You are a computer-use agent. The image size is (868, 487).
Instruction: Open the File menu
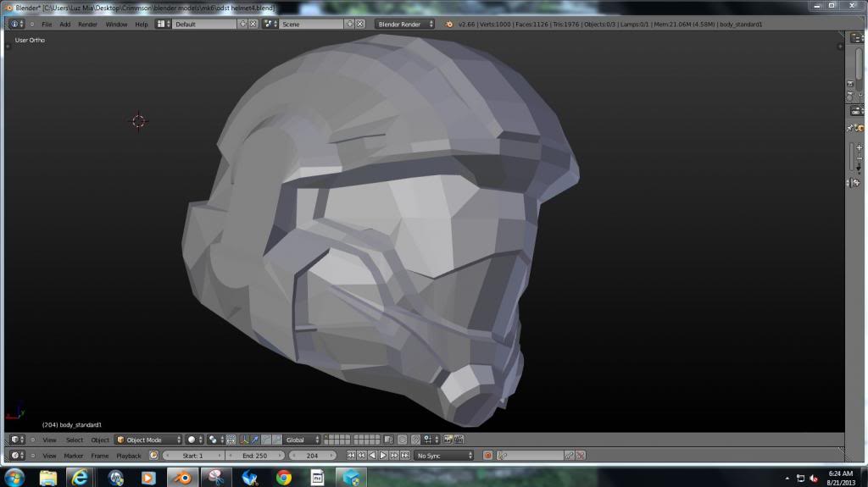(x=47, y=25)
